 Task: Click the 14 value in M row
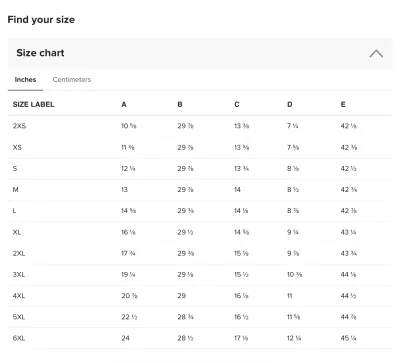[237, 190]
